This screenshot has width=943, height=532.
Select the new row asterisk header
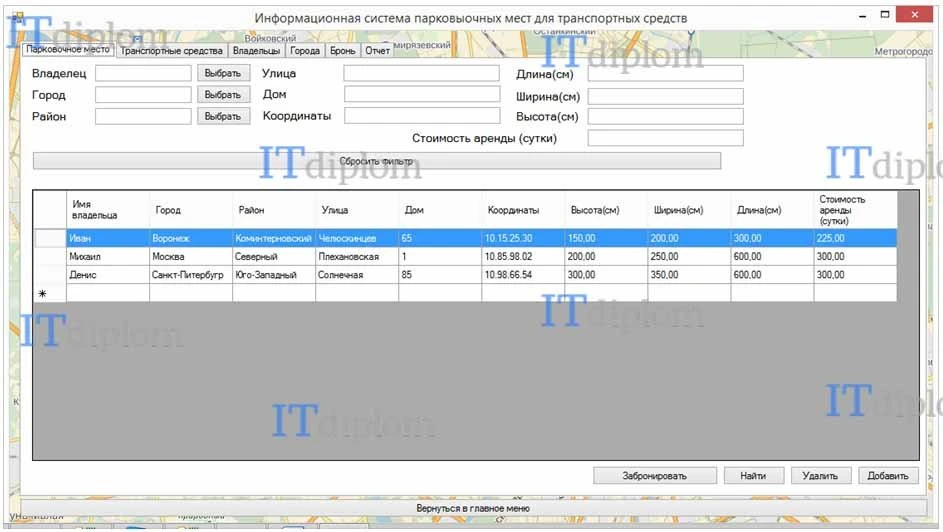(x=50, y=293)
